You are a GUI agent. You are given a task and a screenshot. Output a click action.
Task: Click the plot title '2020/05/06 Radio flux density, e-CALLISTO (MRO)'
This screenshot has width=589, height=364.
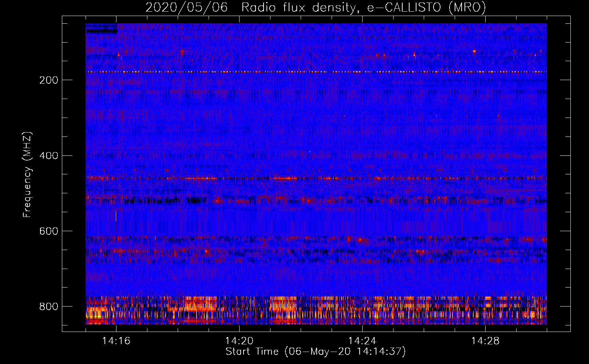(x=316, y=8)
